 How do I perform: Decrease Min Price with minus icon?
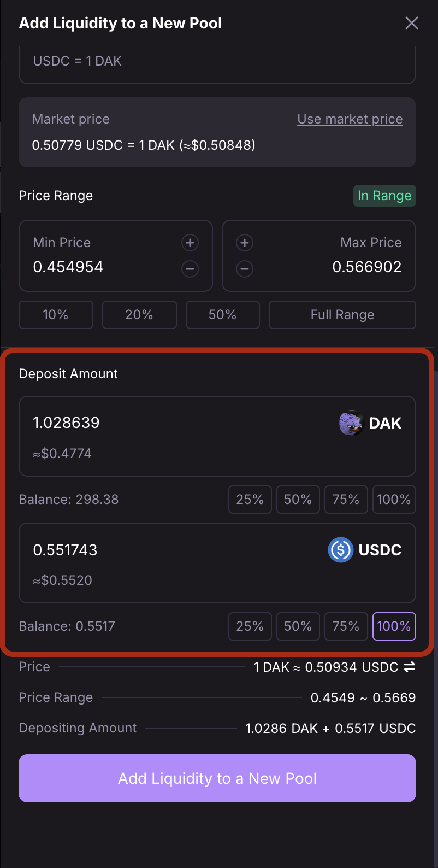coord(190,269)
